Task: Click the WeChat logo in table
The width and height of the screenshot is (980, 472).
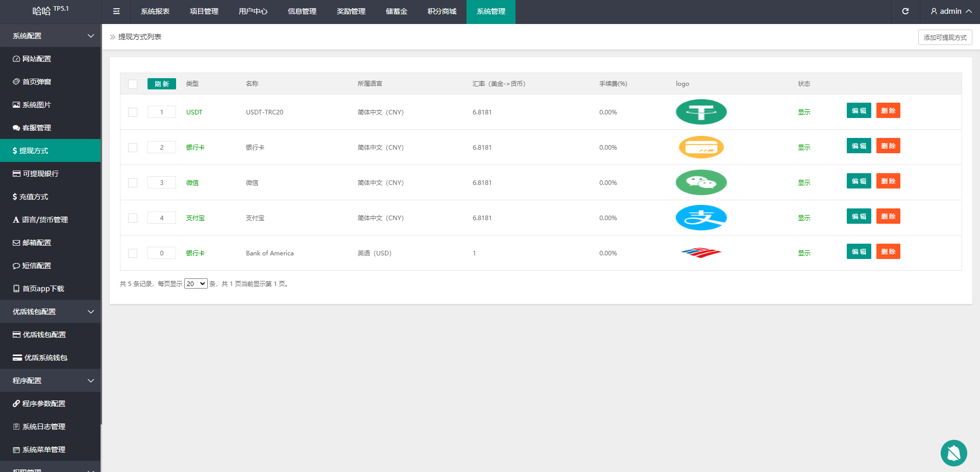Action: (701, 182)
